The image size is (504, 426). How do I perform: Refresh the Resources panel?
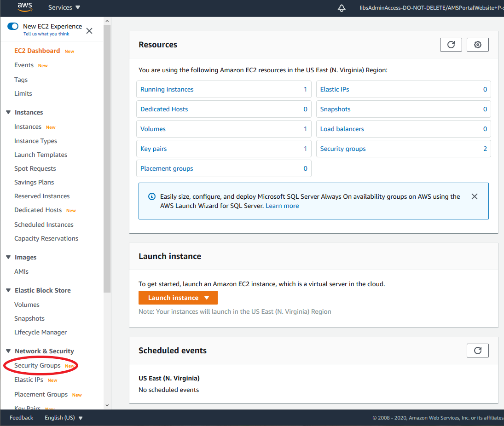(x=451, y=45)
